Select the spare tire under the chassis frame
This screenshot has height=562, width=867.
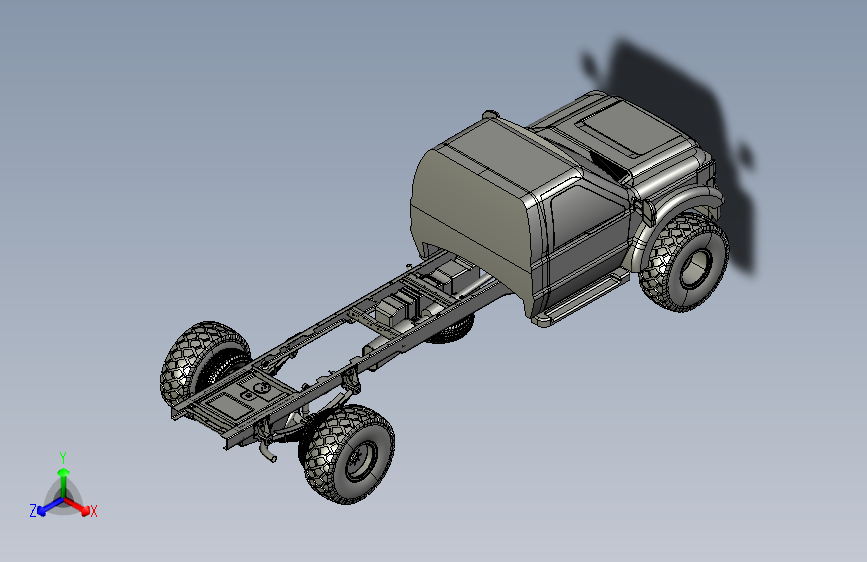(x=451, y=330)
